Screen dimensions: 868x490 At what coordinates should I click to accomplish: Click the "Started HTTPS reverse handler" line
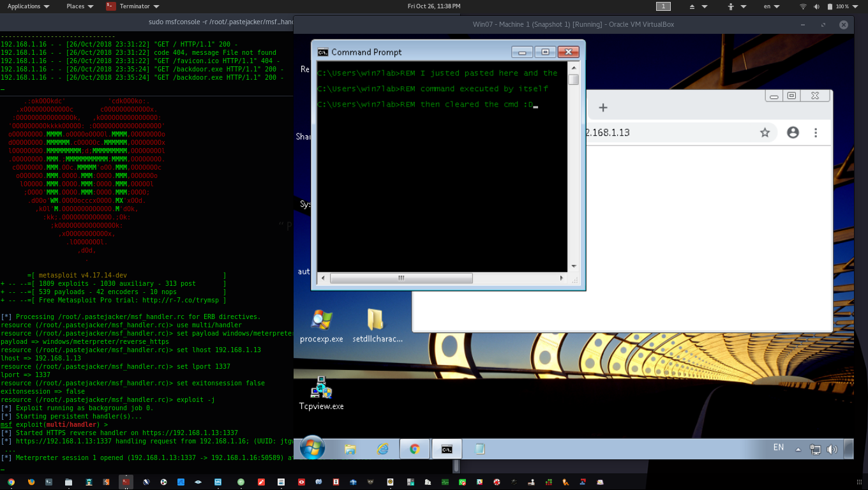click(x=119, y=433)
